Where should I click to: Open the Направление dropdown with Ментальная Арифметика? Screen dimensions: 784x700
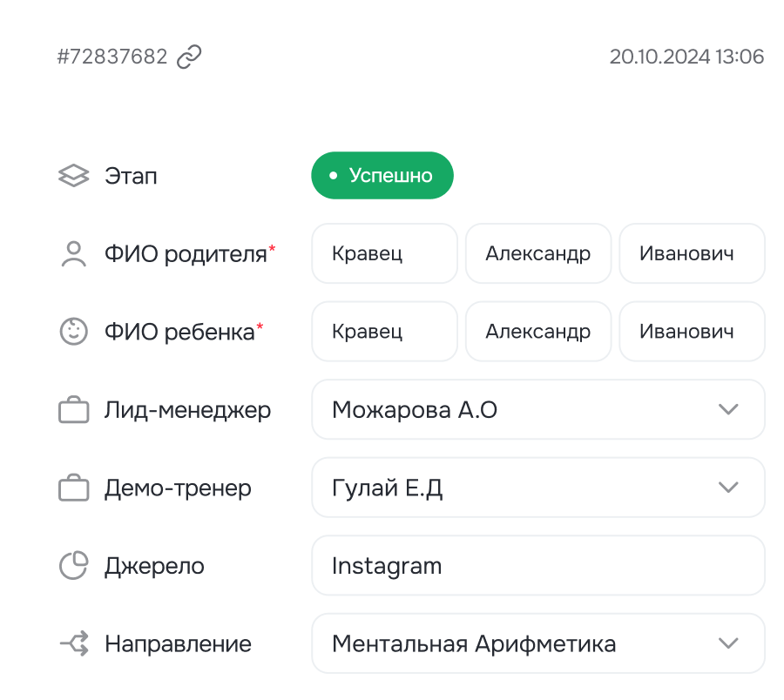click(x=537, y=644)
